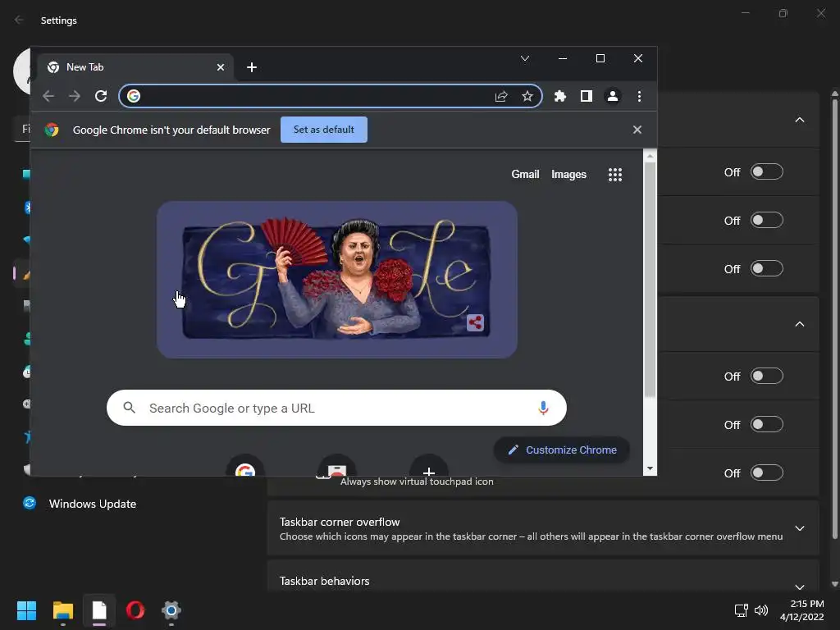Click Windows Update icon in Settings sidebar
840x630 pixels.
30,503
